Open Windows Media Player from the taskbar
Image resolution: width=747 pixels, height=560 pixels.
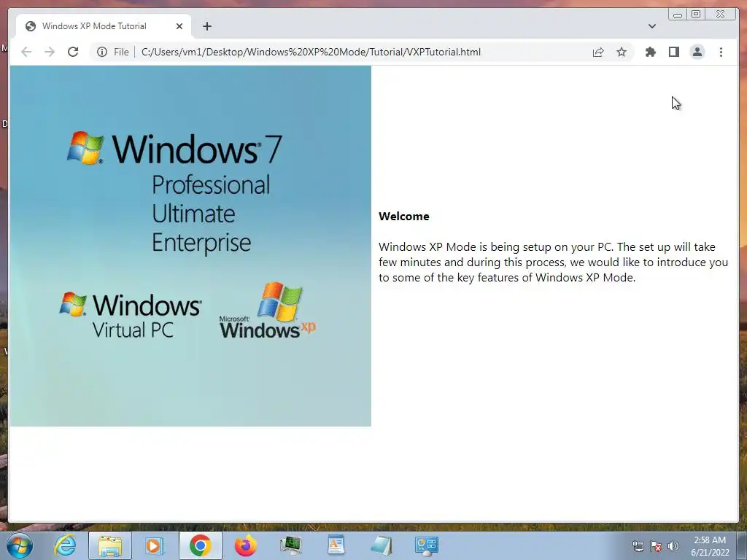pyautogui.click(x=155, y=545)
